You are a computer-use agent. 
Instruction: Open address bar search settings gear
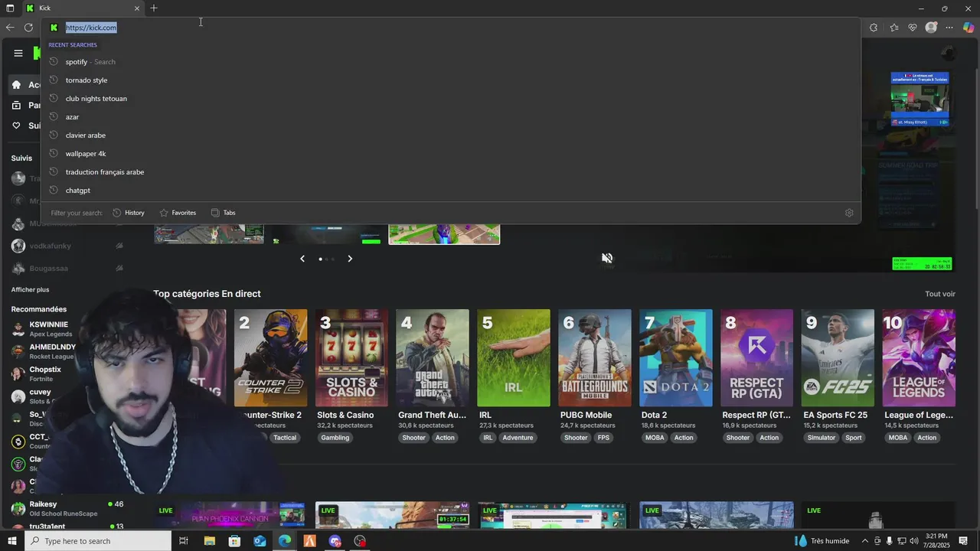[x=849, y=213]
